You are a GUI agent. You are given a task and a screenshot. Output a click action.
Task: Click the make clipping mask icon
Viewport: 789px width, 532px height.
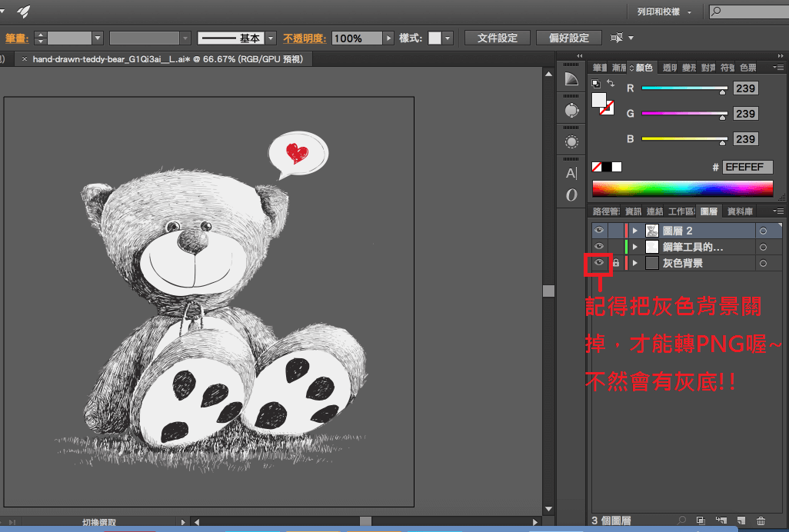pyautogui.click(x=700, y=521)
